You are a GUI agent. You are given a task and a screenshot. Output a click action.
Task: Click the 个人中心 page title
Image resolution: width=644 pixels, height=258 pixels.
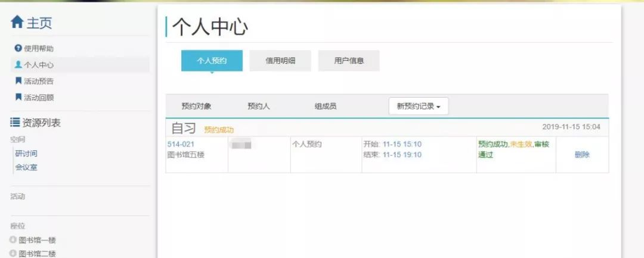click(x=210, y=27)
